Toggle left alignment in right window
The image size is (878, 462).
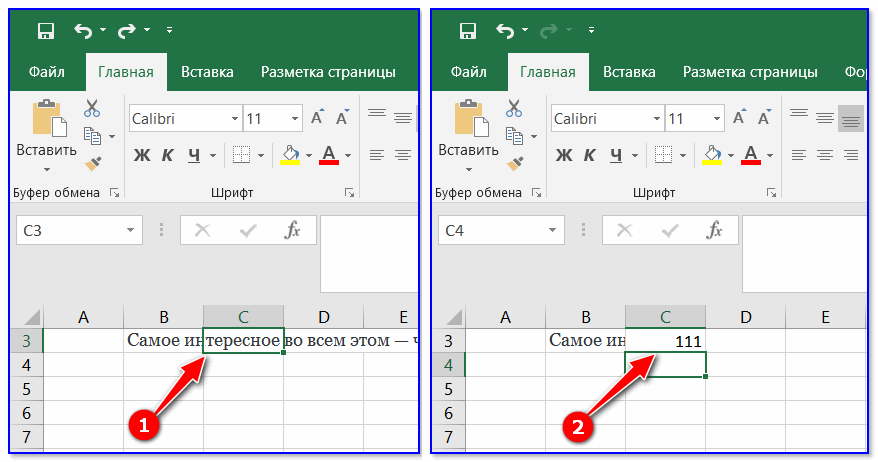tap(799, 155)
